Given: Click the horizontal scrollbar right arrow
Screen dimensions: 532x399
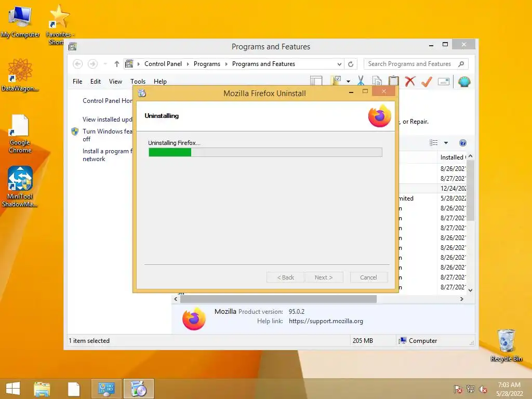Looking at the screenshot, I should click(x=461, y=299).
